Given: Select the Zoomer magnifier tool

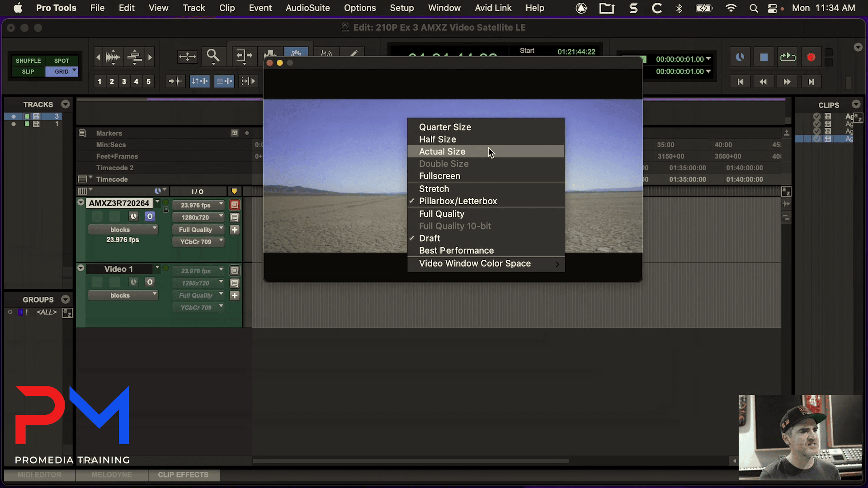Looking at the screenshot, I should coord(213,56).
